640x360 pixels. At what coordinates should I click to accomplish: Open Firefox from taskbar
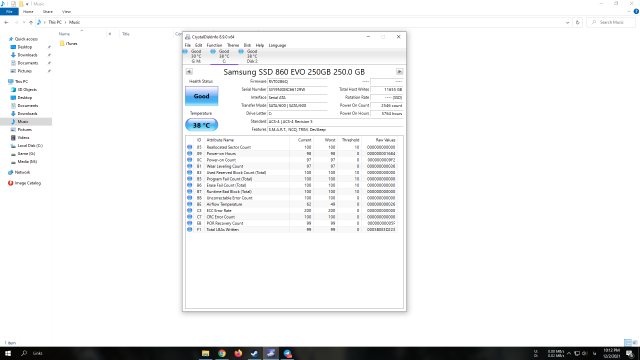(238, 353)
